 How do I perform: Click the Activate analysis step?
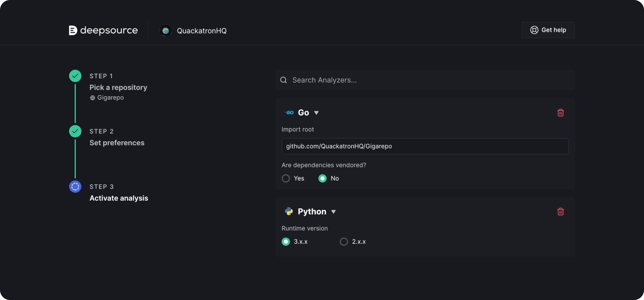pyautogui.click(x=119, y=198)
